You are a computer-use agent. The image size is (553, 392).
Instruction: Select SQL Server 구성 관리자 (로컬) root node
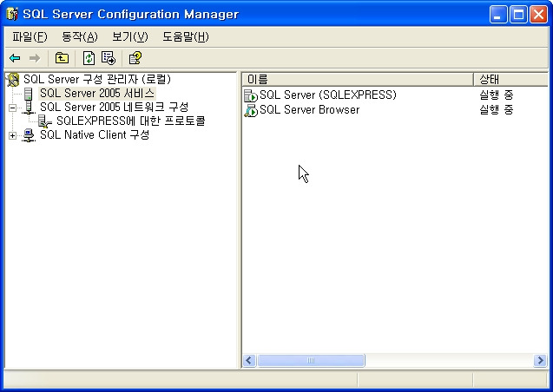97,79
